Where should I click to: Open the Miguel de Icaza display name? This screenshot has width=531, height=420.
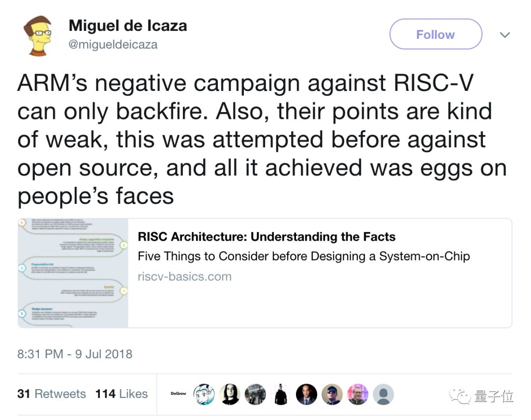[x=128, y=26]
